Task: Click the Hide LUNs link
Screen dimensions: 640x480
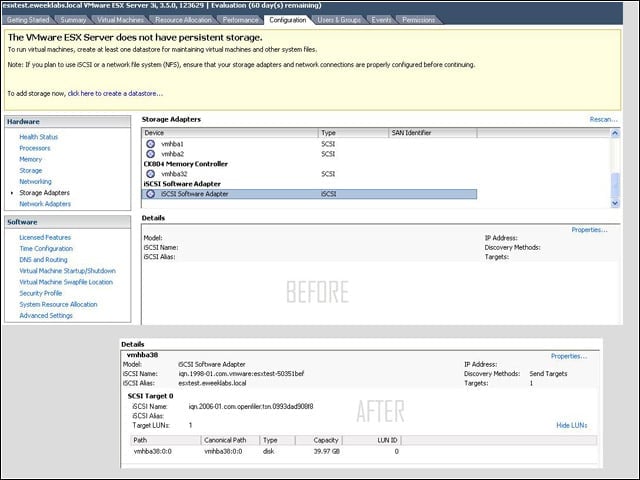Action: 571,425
